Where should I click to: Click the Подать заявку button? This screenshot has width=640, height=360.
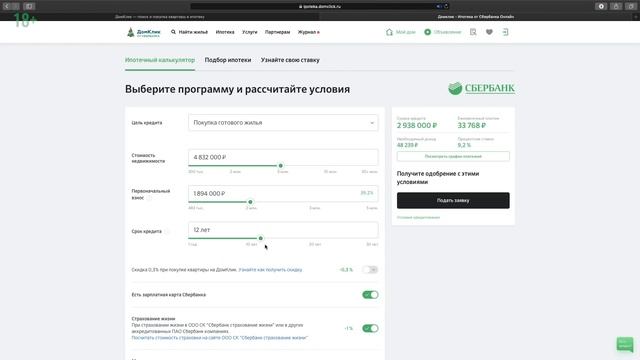[453, 200]
